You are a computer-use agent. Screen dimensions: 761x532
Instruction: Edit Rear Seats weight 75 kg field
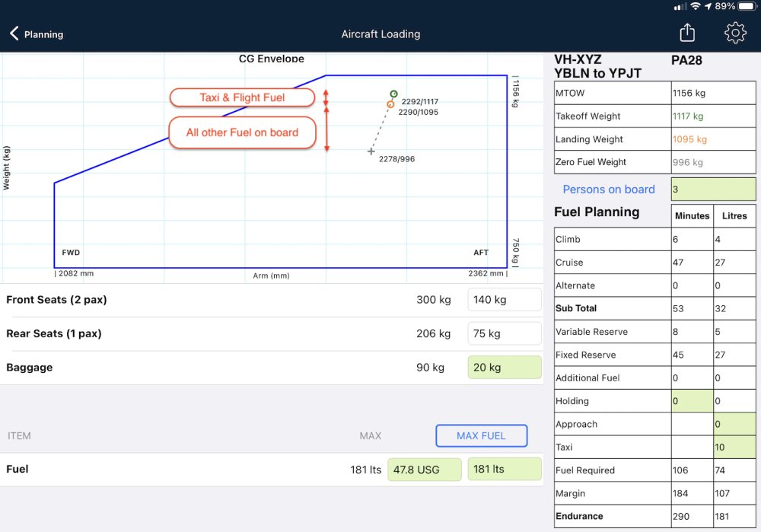(x=505, y=334)
